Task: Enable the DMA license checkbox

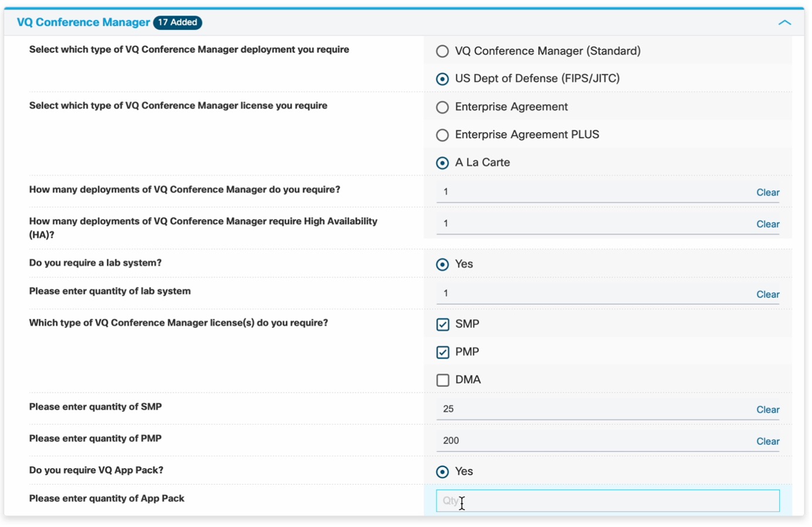Action: pyautogui.click(x=443, y=380)
